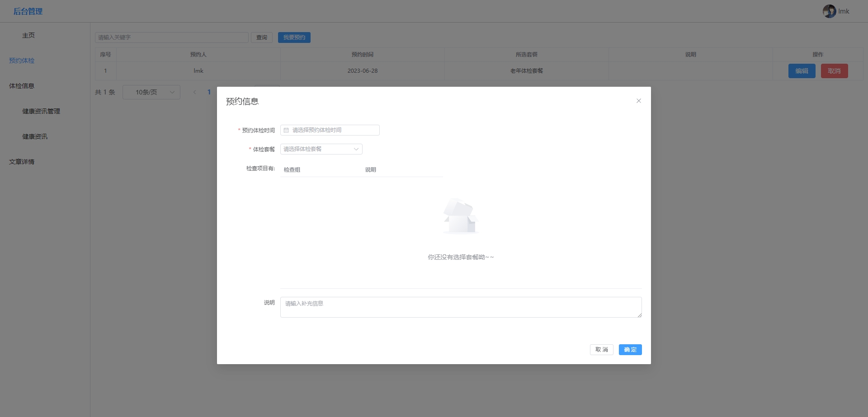Click the calendar icon in date field
The image size is (868, 417).
(x=286, y=130)
